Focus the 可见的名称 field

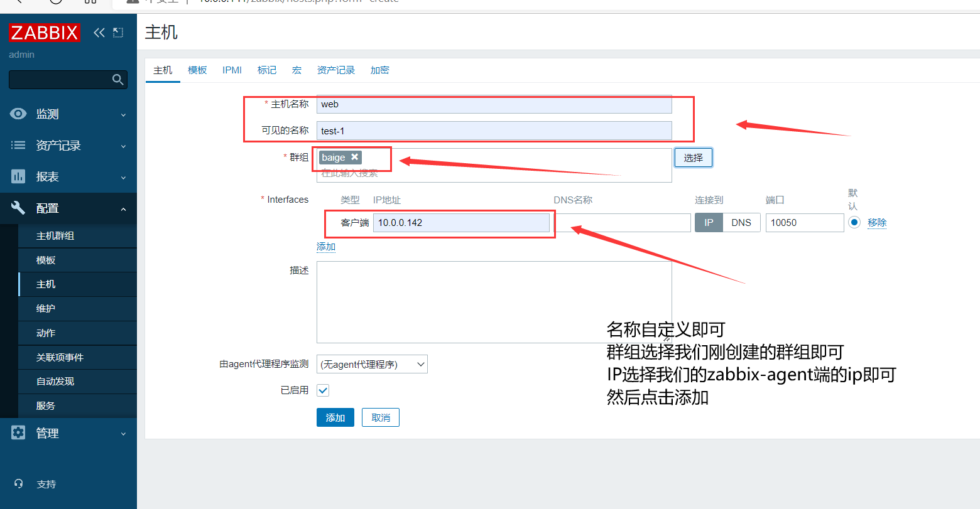click(494, 131)
